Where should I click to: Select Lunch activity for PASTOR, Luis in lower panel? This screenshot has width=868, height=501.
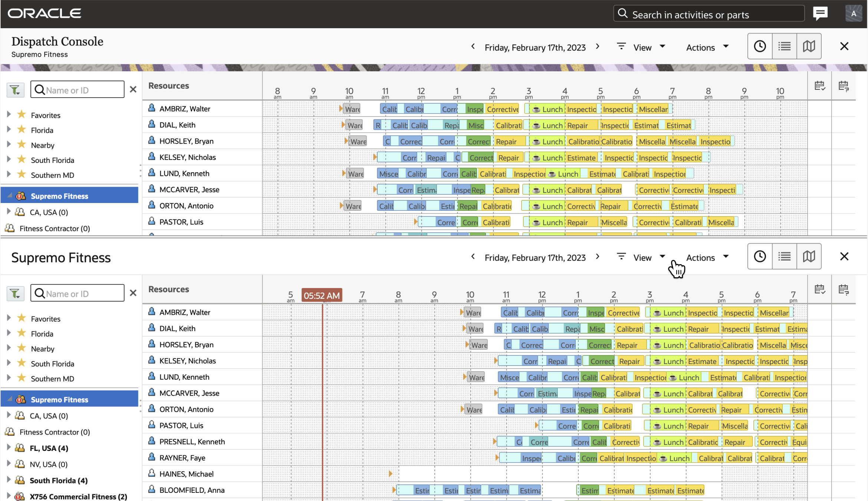(x=668, y=426)
